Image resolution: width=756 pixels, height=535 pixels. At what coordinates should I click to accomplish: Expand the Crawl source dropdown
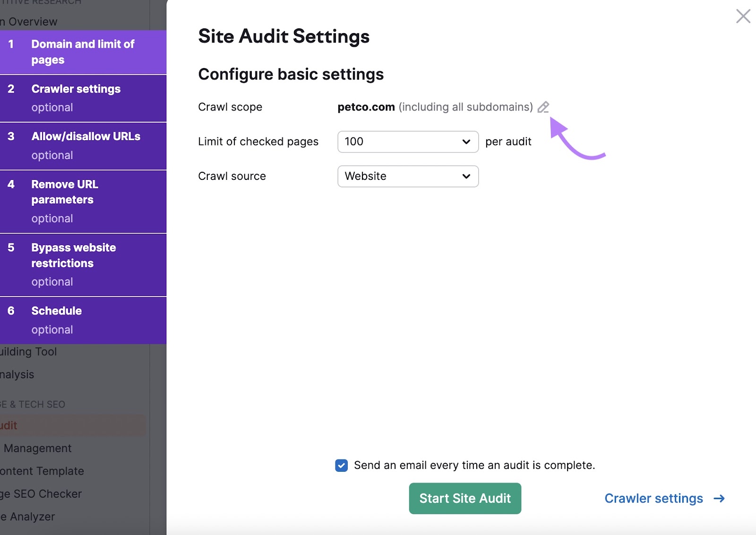(408, 176)
